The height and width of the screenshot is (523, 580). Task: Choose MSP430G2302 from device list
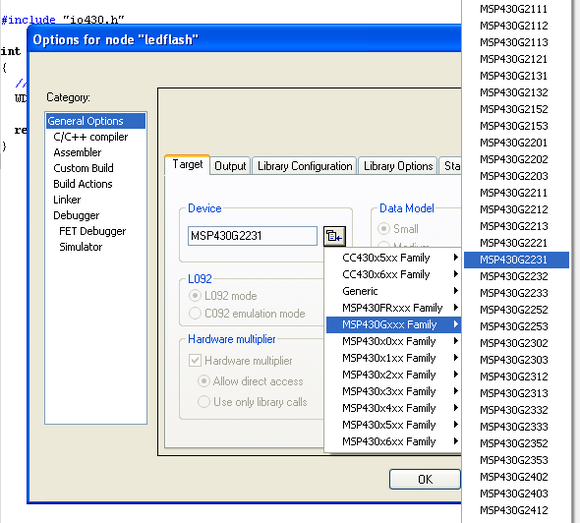click(516, 343)
